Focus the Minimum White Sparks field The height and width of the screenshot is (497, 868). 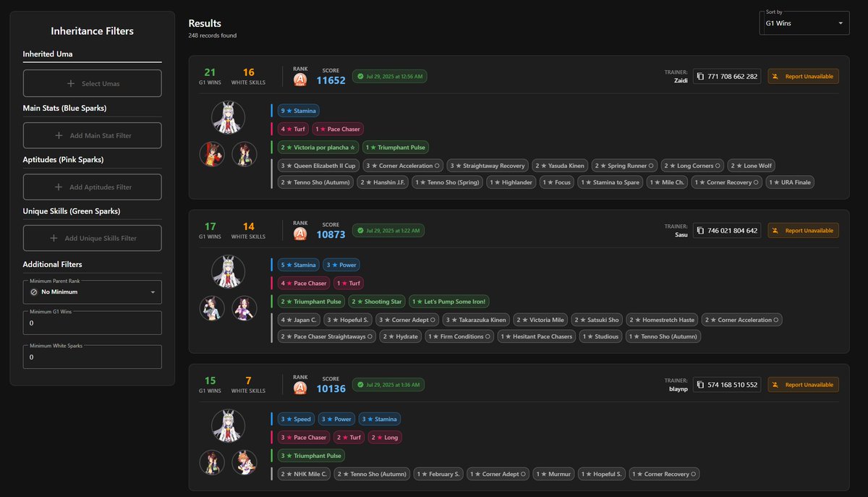[92, 357]
